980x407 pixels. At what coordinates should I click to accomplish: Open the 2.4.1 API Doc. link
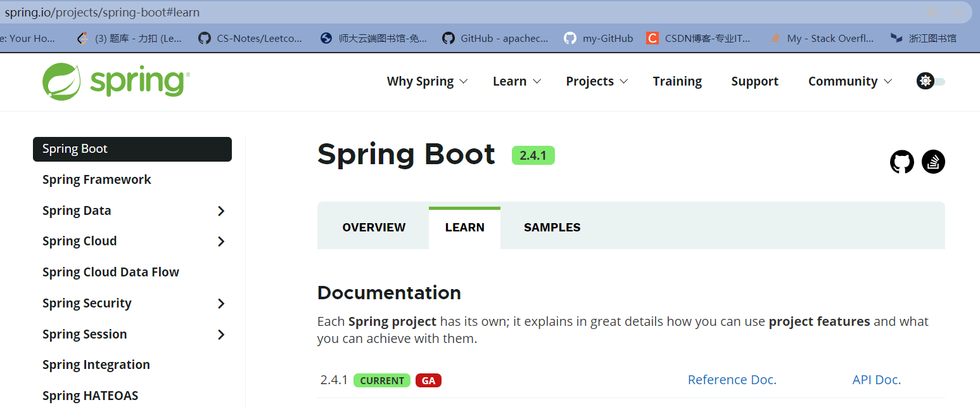pyautogui.click(x=877, y=380)
